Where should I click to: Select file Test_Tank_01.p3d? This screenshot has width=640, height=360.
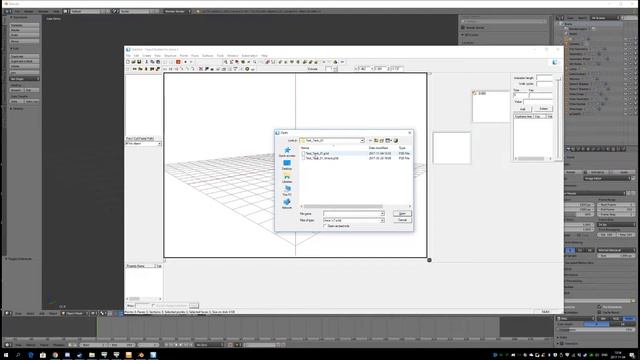point(318,153)
